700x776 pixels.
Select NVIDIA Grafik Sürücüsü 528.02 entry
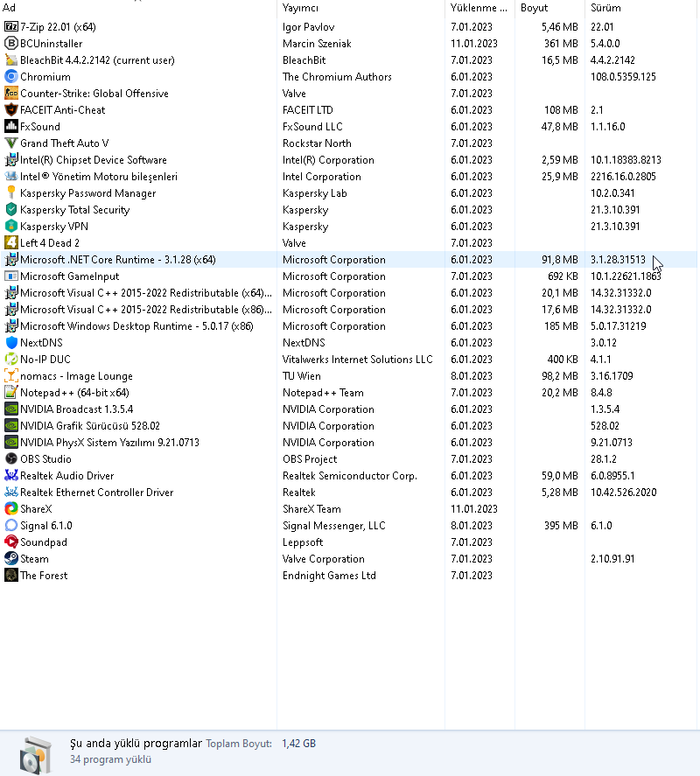coord(349,425)
